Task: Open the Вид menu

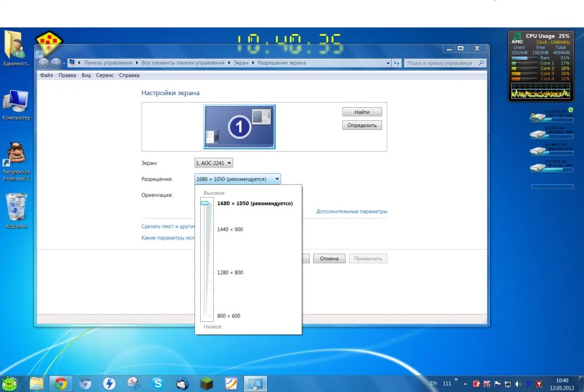Action: (86, 75)
